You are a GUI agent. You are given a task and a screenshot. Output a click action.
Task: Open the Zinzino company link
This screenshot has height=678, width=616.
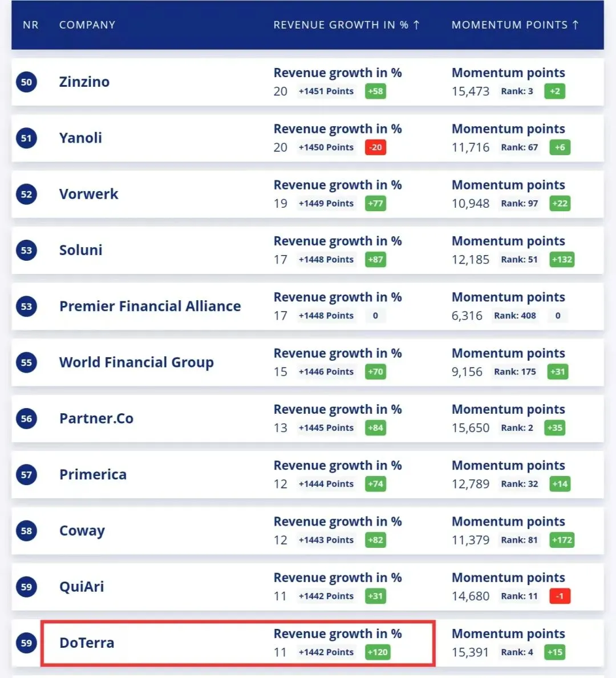coord(84,82)
